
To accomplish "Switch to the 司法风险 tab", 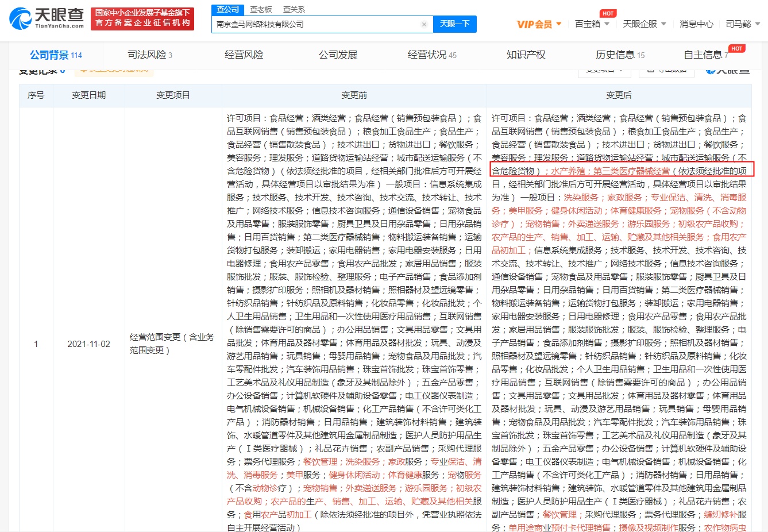I will click(x=149, y=55).
